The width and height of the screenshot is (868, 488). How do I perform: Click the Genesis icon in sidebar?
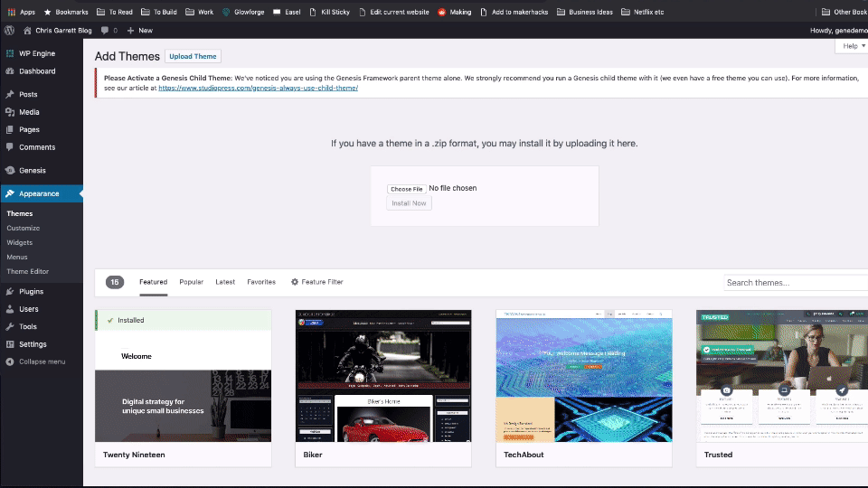point(10,171)
